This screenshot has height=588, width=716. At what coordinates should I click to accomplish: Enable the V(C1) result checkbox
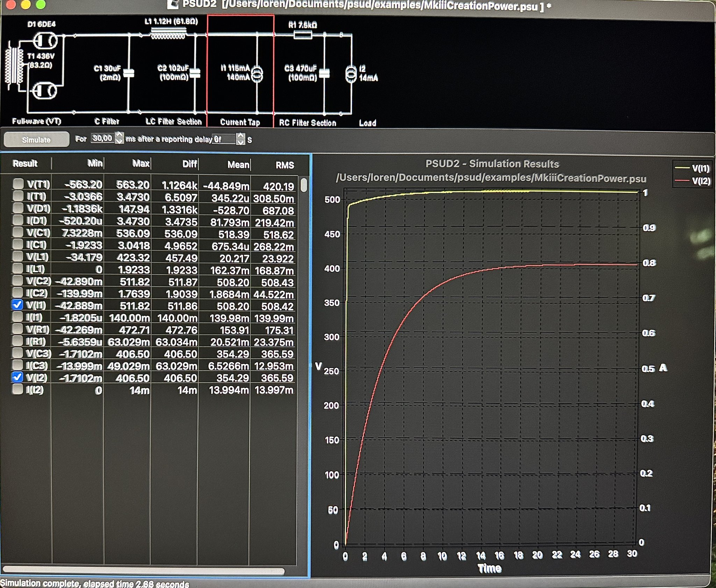18,232
